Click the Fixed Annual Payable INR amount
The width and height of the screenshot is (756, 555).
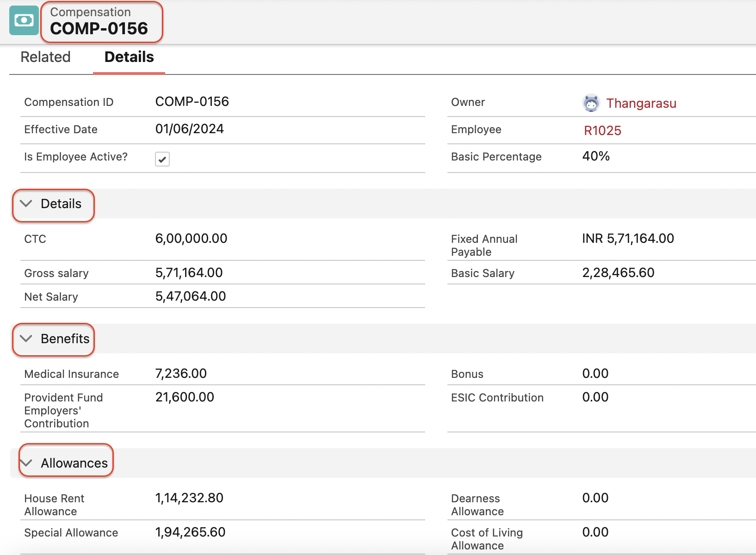click(x=628, y=239)
